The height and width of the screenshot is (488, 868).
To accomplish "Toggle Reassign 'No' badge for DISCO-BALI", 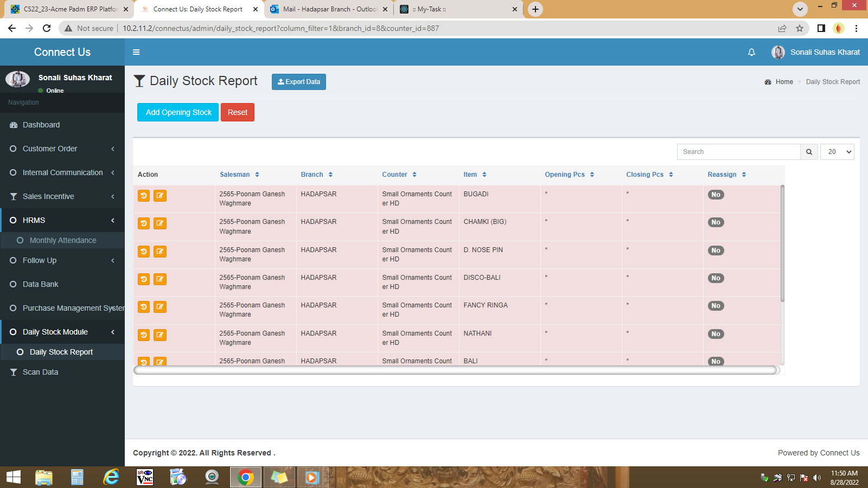I will pos(716,278).
